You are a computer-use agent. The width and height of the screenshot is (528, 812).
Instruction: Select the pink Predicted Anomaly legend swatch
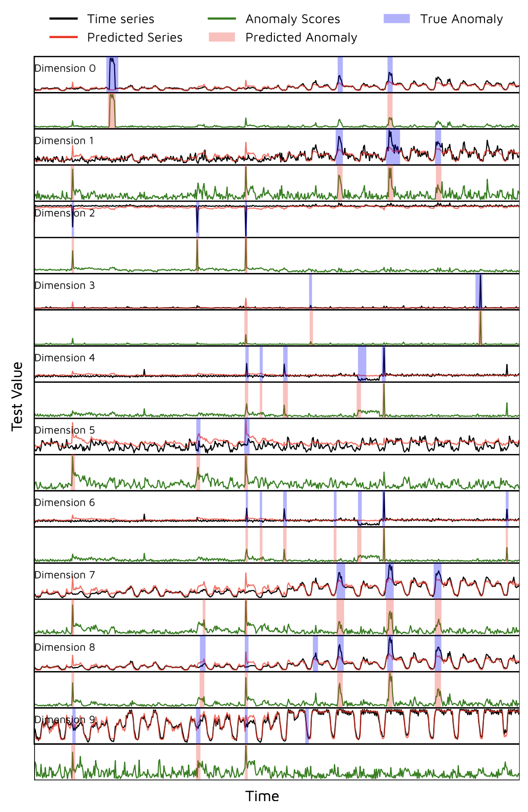click(x=221, y=37)
